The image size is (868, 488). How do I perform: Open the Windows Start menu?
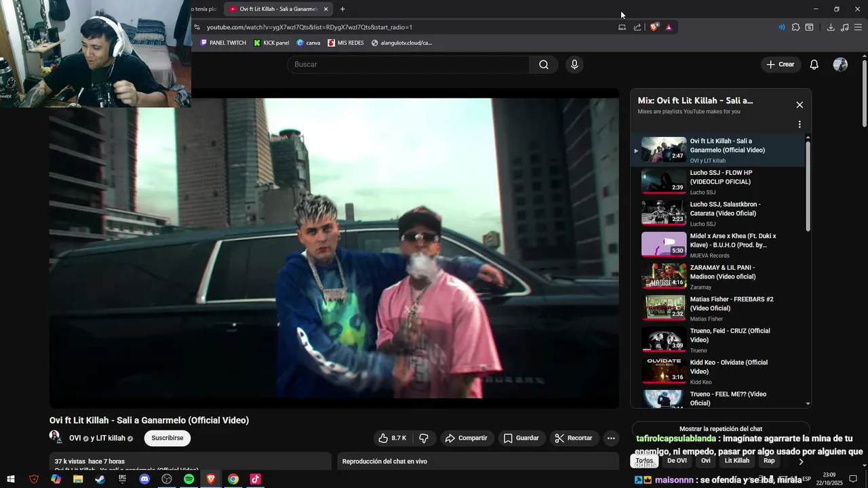click(x=11, y=479)
